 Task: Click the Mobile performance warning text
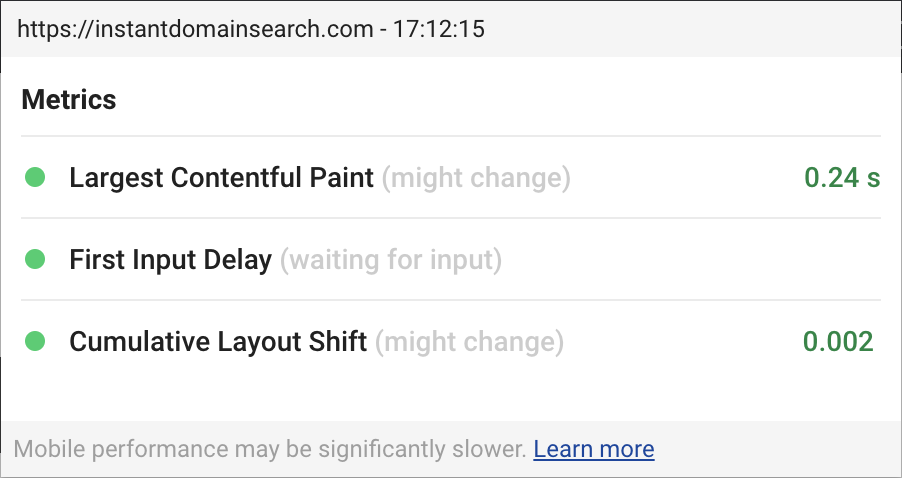(x=270, y=449)
